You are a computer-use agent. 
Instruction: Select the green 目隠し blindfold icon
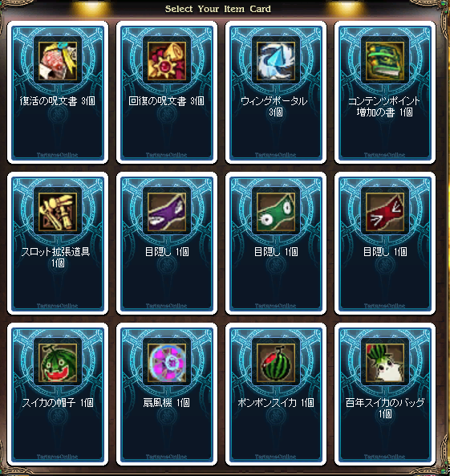[x=276, y=212]
